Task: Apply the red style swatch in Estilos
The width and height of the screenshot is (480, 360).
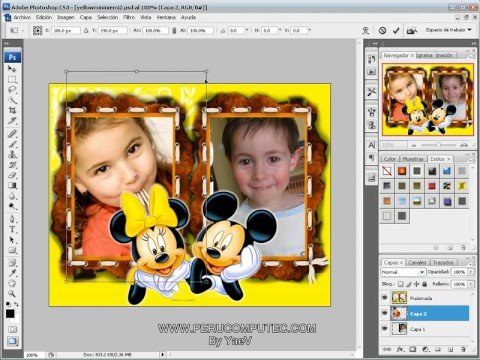Action: (432, 186)
